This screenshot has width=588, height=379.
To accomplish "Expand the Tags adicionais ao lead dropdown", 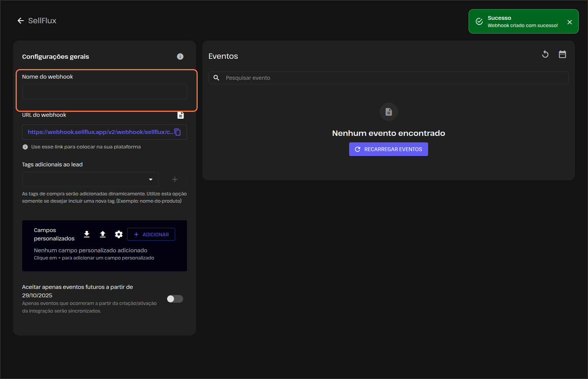I will pyautogui.click(x=151, y=179).
